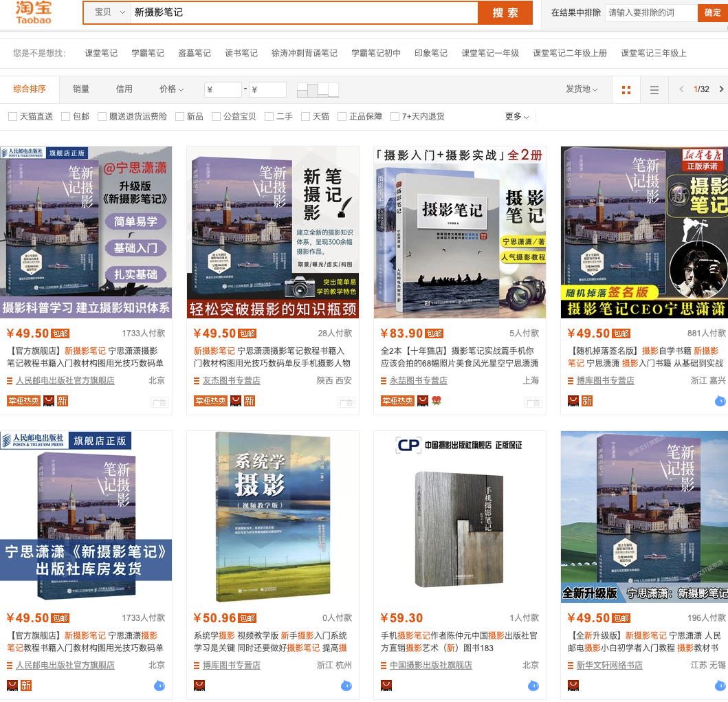The height and width of the screenshot is (702, 728).
Task: Check 赠送退货运费险 filter
Action: coord(102,116)
